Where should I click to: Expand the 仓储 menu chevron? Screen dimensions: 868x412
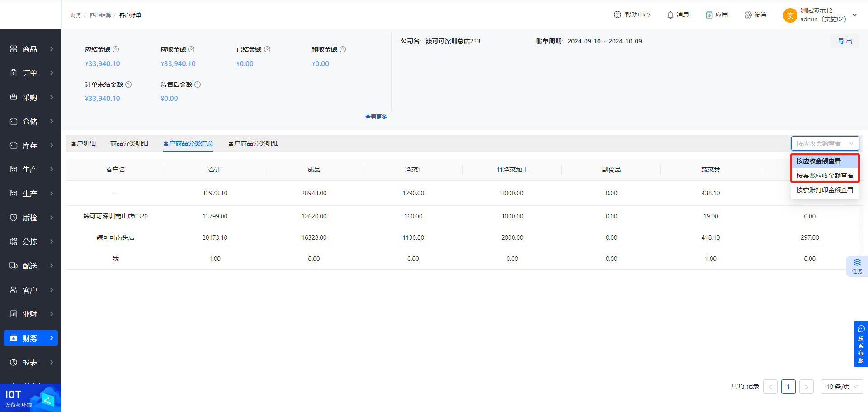52,121
